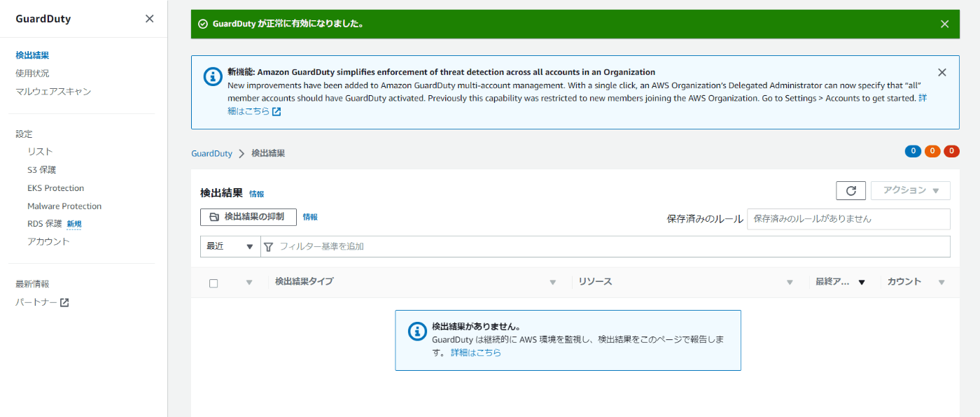Dismiss the new feature info banner
Image resolution: width=980 pixels, height=417 pixels.
click(x=941, y=72)
